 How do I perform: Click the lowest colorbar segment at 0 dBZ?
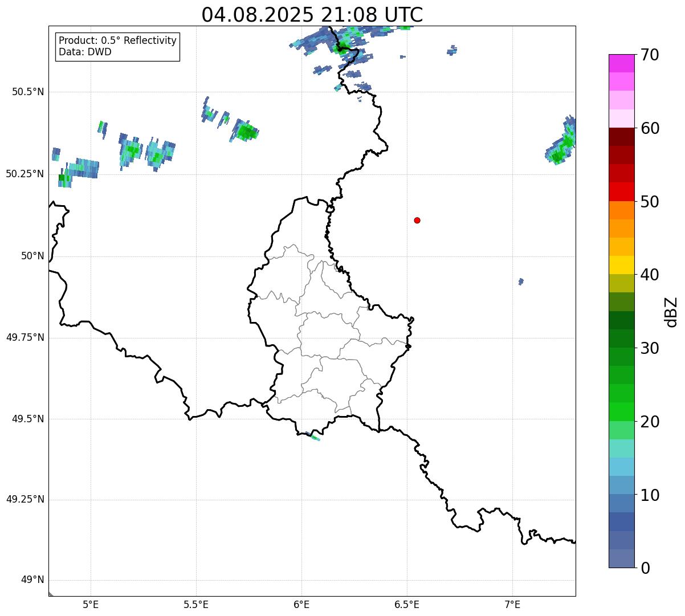tap(622, 558)
